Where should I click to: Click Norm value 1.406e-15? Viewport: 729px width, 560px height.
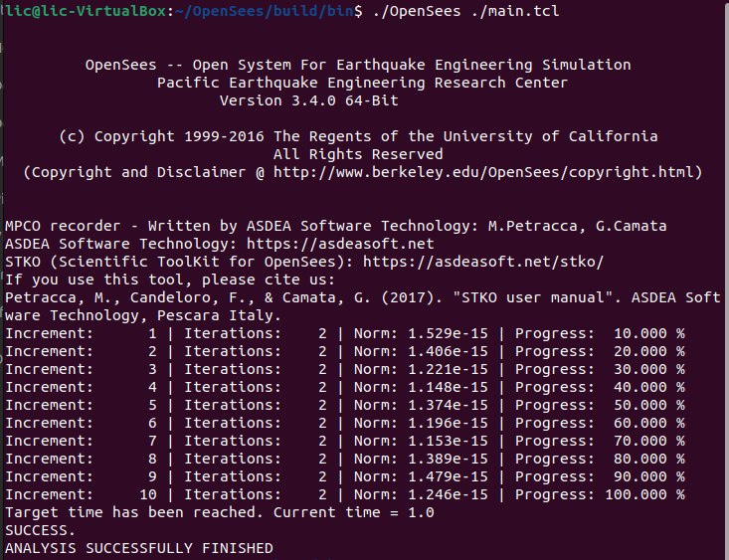449,352
